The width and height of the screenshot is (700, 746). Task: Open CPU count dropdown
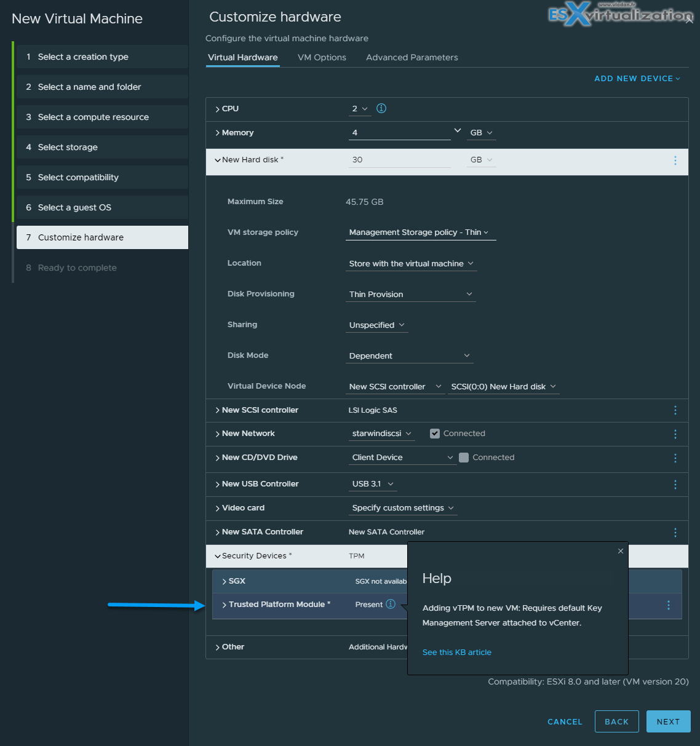(360, 109)
